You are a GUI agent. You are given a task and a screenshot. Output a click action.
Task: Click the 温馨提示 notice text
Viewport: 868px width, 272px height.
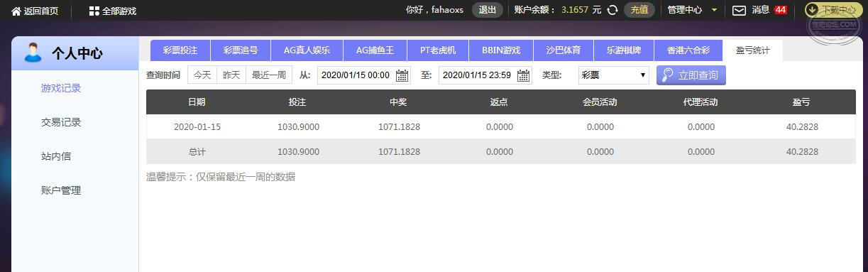221,177
